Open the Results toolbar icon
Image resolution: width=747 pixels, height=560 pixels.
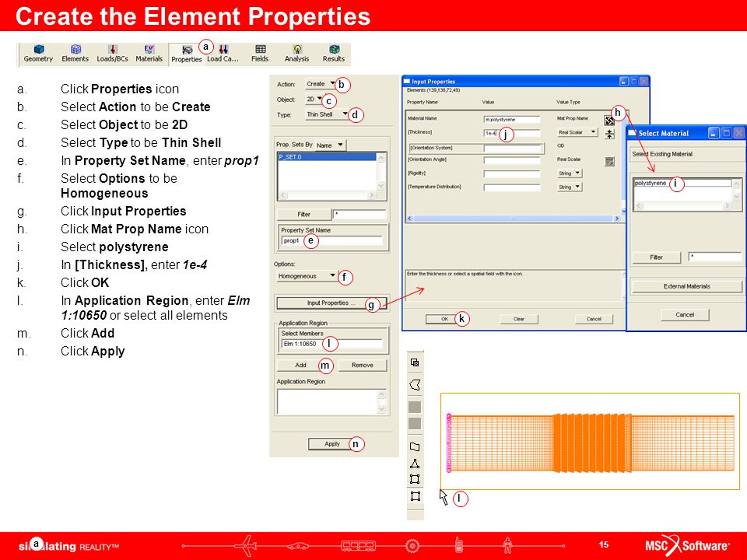[334, 54]
